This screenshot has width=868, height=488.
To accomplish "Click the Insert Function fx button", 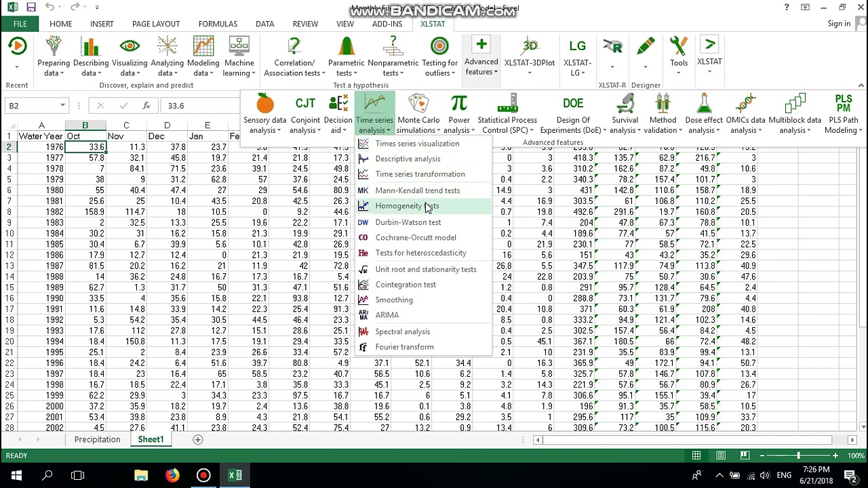I will coord(146,106).
